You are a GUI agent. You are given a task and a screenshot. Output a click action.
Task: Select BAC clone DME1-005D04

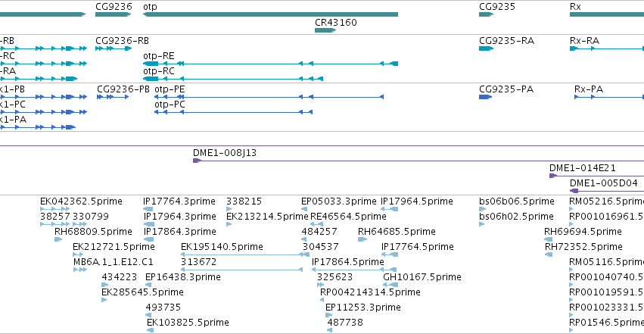(607, 191)
